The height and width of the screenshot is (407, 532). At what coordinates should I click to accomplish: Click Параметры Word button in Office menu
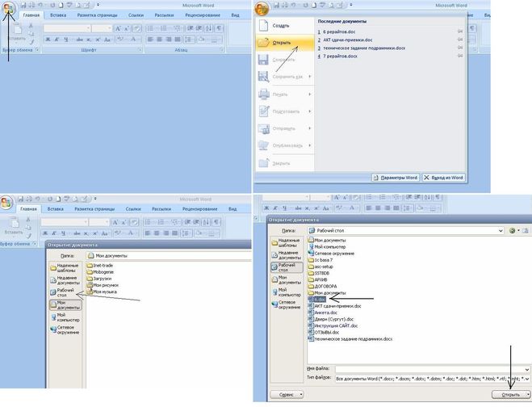pyautogui.click(x=396, y=178)
